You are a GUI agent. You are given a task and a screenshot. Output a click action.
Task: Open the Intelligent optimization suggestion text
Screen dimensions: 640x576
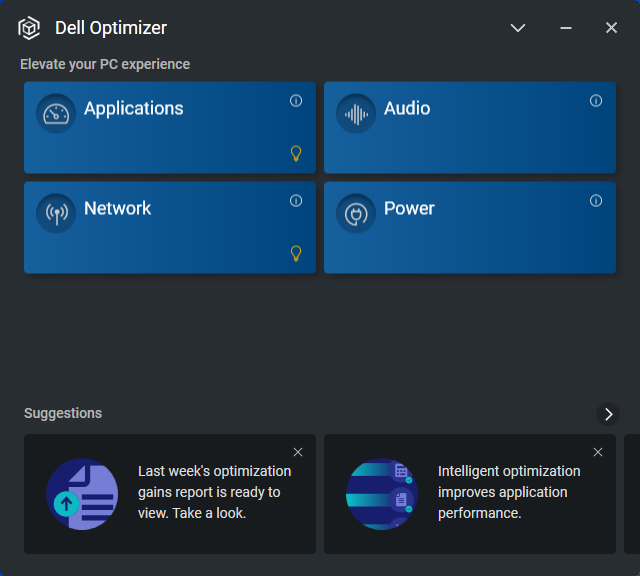509,492
